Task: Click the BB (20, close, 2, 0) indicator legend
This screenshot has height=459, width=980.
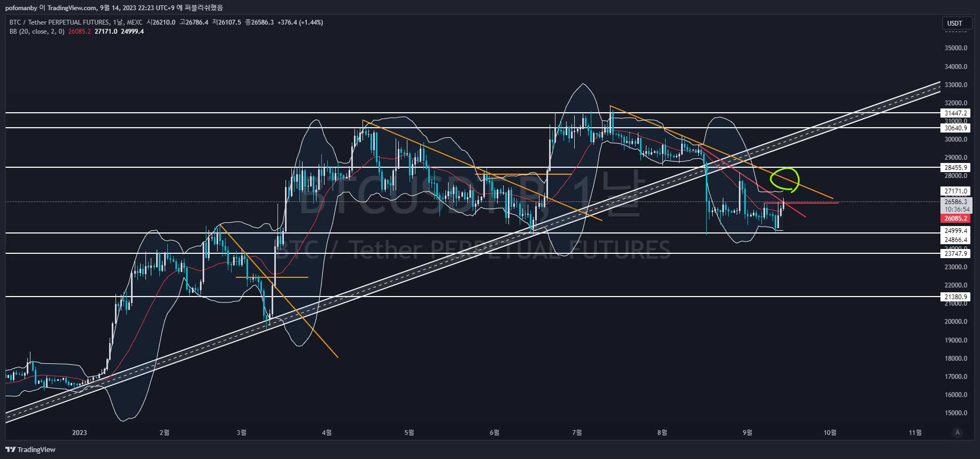Action: 37,32
